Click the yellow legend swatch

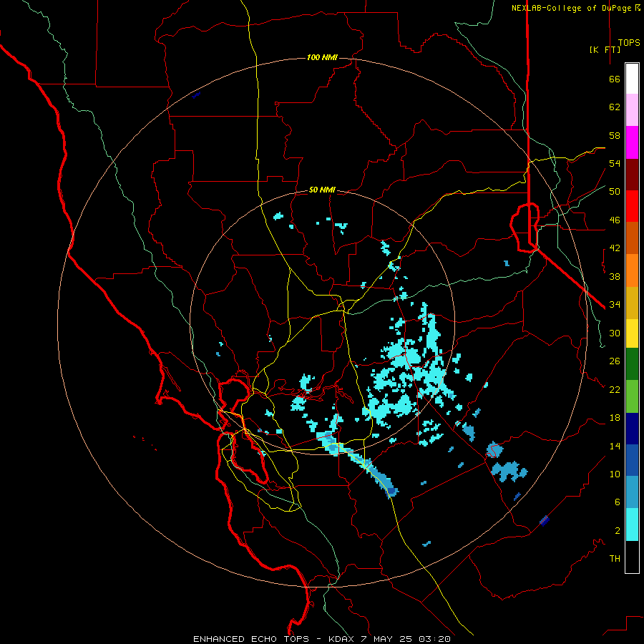(632, 333)
